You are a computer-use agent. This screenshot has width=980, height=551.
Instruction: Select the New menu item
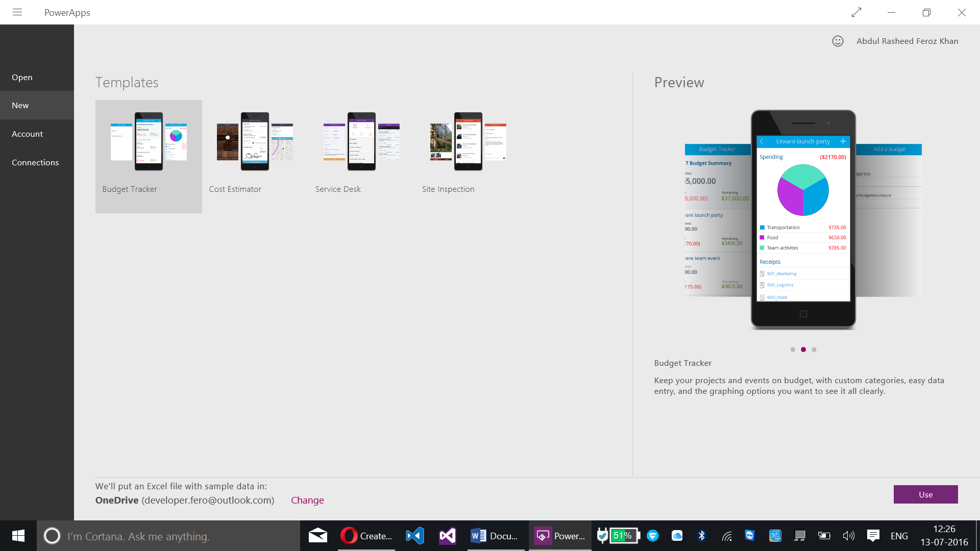pos(37,105)
